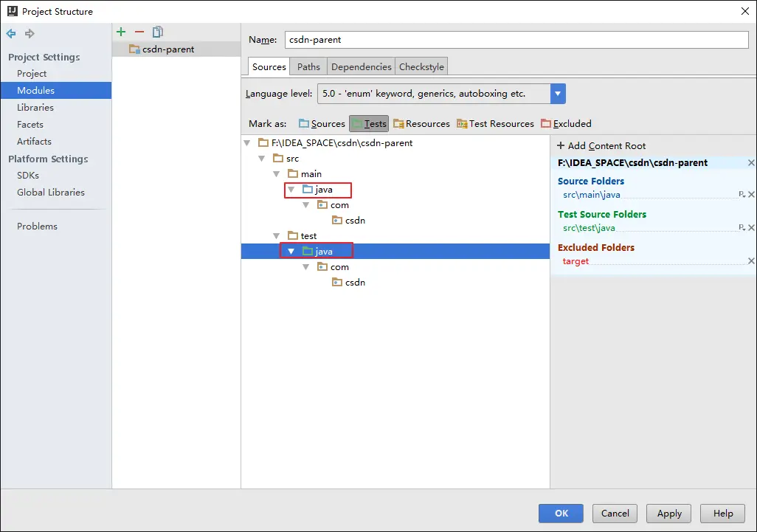Select the test folder in the tree
757x532 pixels.
pyautogui.click(x=303, y=236)
